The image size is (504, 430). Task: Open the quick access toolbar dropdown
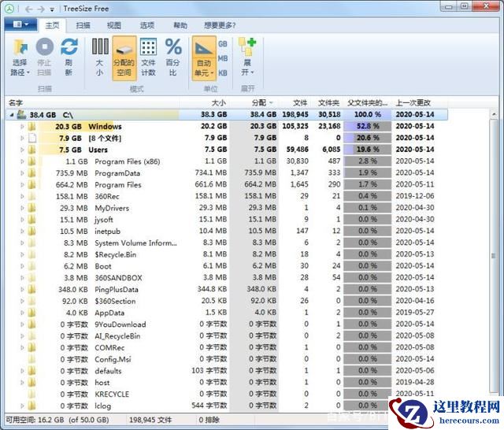tap(52, 9)
